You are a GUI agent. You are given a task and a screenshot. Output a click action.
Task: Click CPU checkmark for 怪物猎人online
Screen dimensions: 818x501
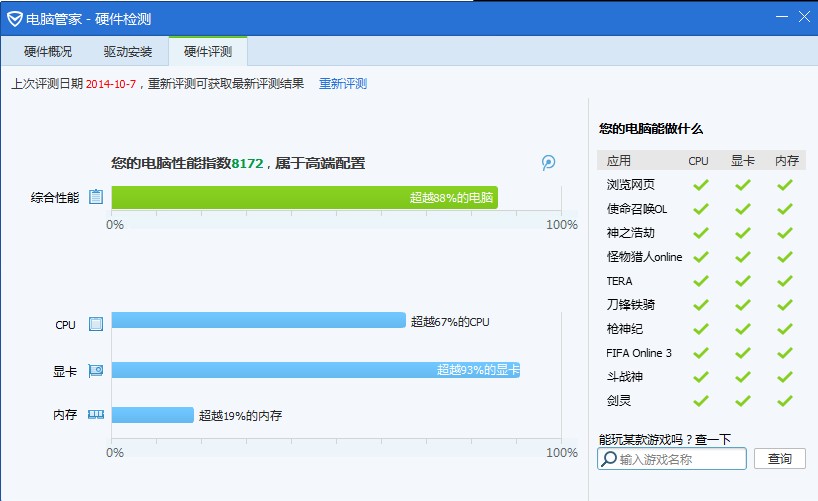coord(701,257)
